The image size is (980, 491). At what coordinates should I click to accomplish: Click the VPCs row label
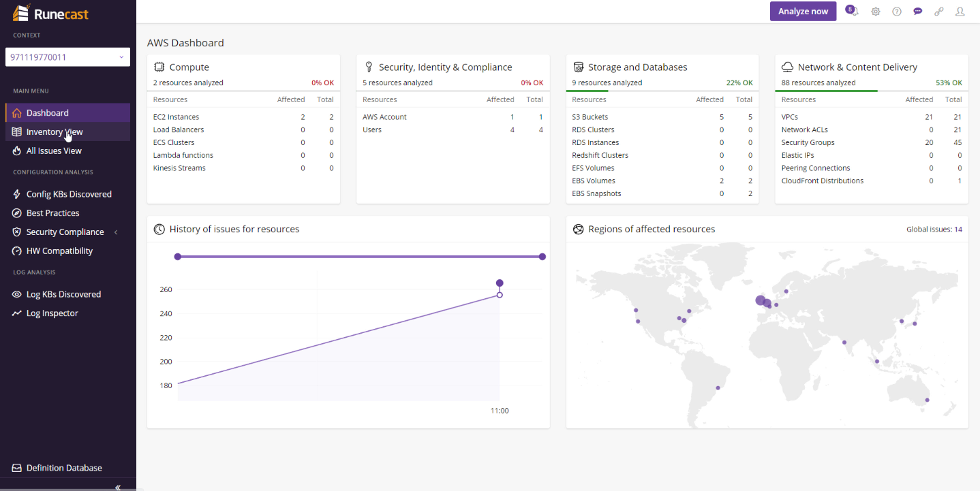point(790,117)
